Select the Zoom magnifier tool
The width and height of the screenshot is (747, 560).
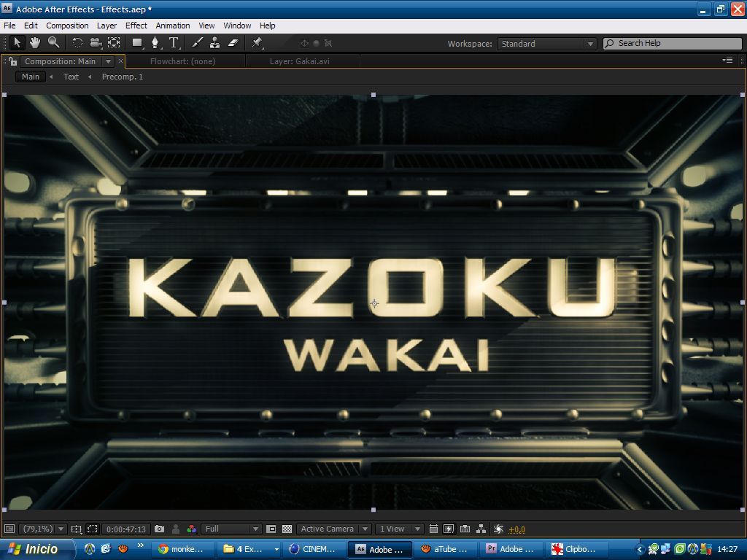point(53,43)
